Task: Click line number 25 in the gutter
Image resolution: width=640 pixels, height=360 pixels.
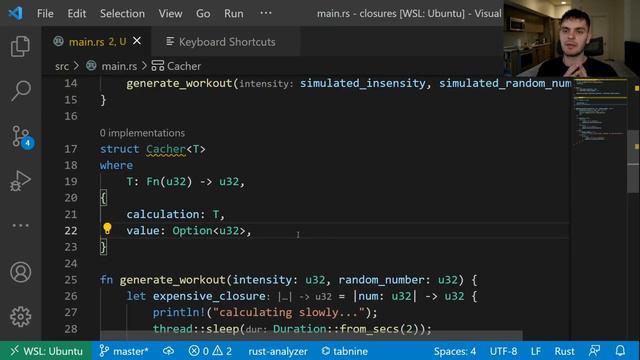Action: tap(71, 280)
